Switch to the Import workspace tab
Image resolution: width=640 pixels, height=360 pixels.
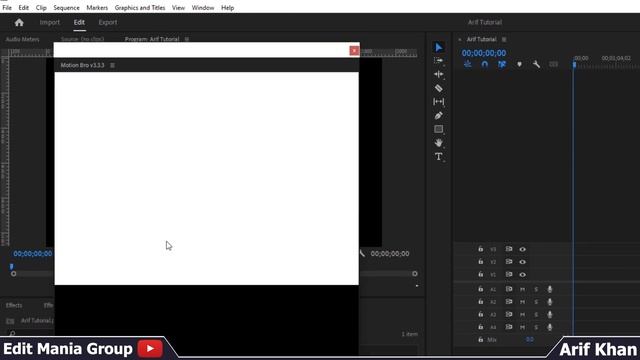(x=50, y=22)
